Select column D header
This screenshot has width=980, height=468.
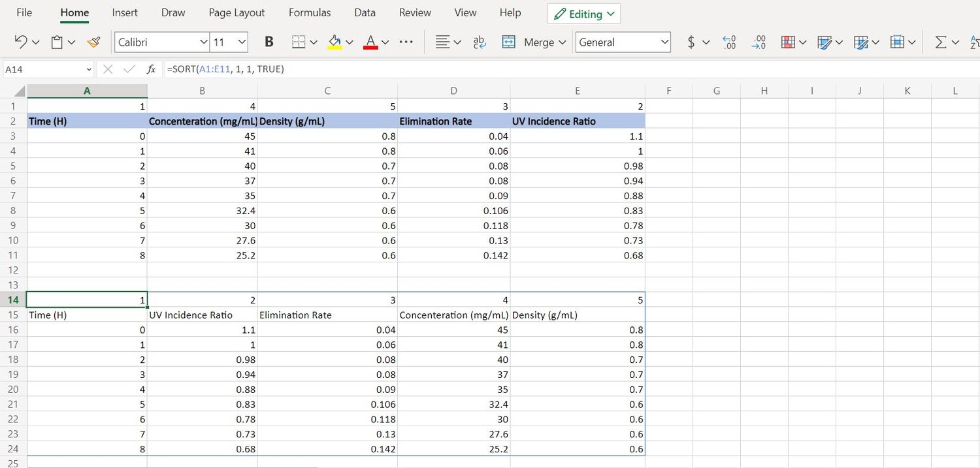click(x=454, y=91)
